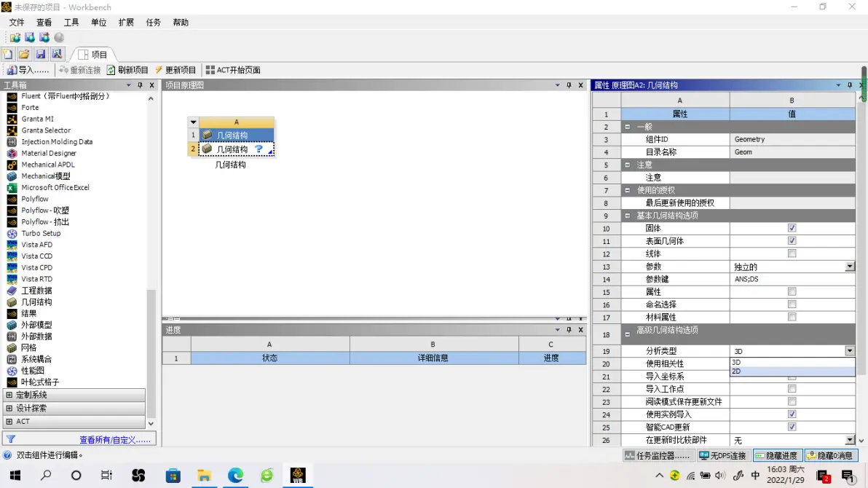Select the 叶轮式格子 toolbox icon
868x488 pixels.
(x=12, y=382)
